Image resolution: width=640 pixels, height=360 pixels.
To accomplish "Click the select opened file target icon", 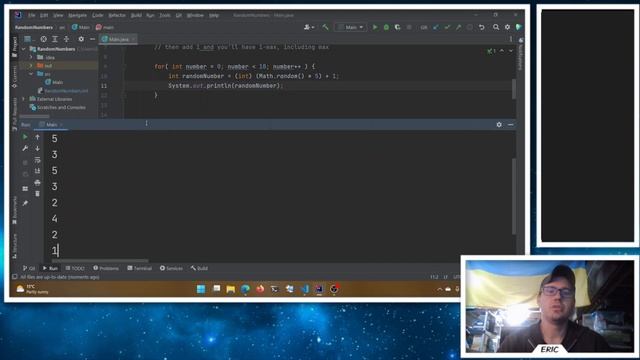I will pyautogui.click(x=43, y=39).
